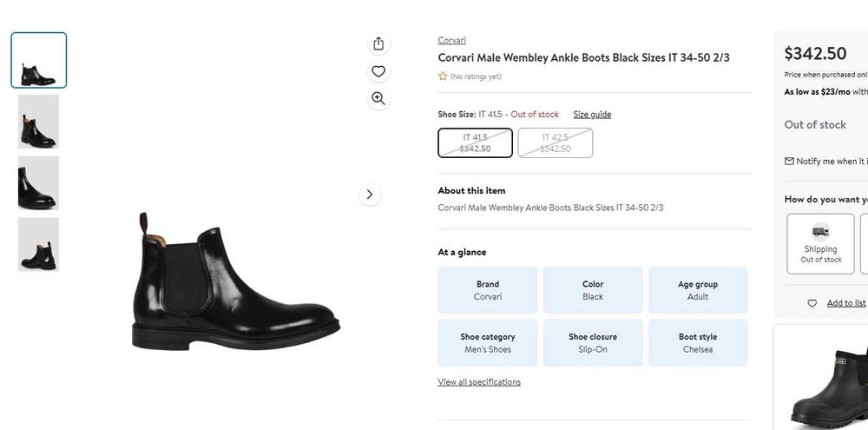Click the Boot style Chelsea tile
The width and height of the screenshot is (868, 430).
click(698, 342)
